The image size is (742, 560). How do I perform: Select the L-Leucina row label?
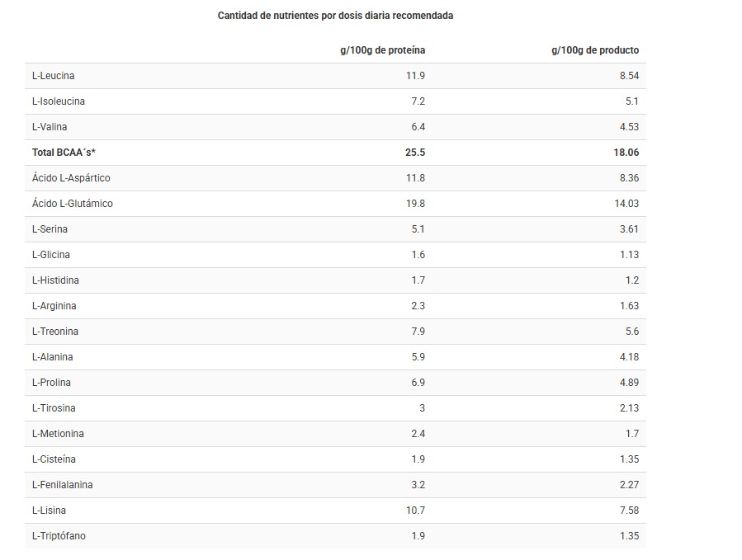click(x=54, y=76)
